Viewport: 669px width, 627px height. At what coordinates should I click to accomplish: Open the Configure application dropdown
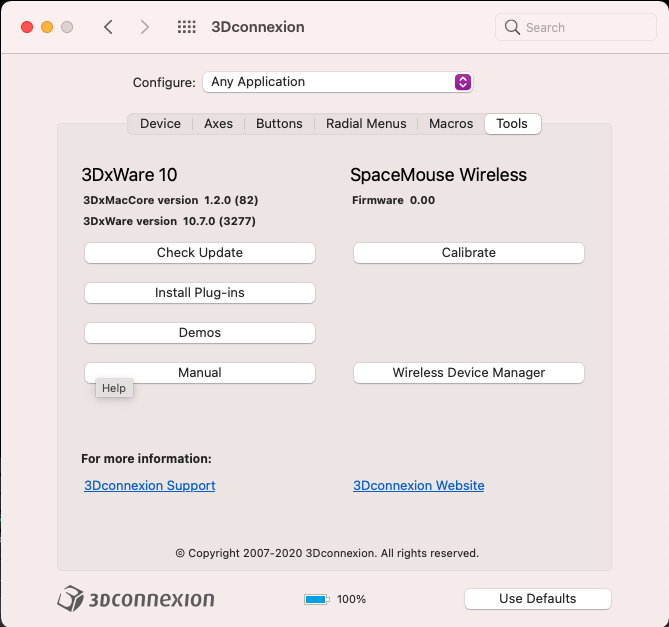point(337,82)
